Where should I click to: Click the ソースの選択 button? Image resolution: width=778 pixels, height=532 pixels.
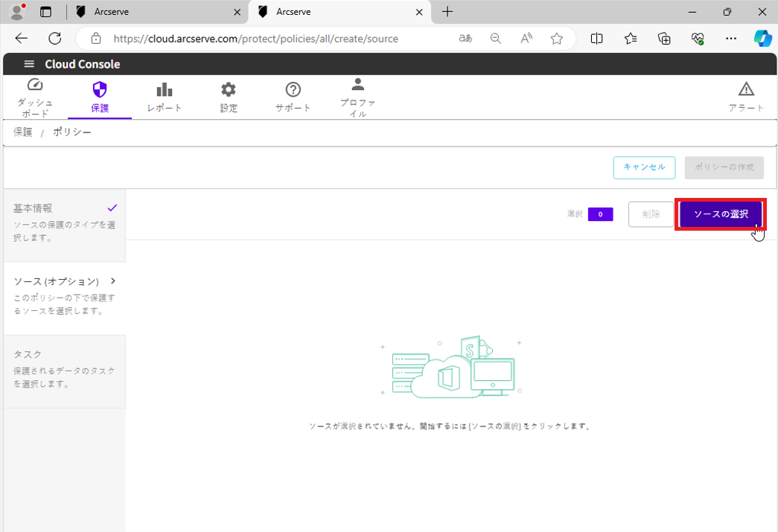click(x=721, y=214)
